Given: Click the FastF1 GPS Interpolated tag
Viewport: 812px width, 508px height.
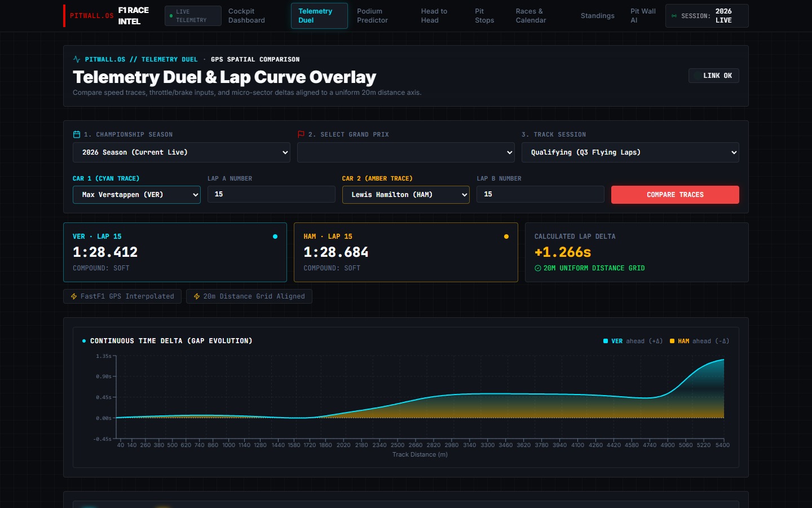Looking at the screenshot, I should [122, 296].
